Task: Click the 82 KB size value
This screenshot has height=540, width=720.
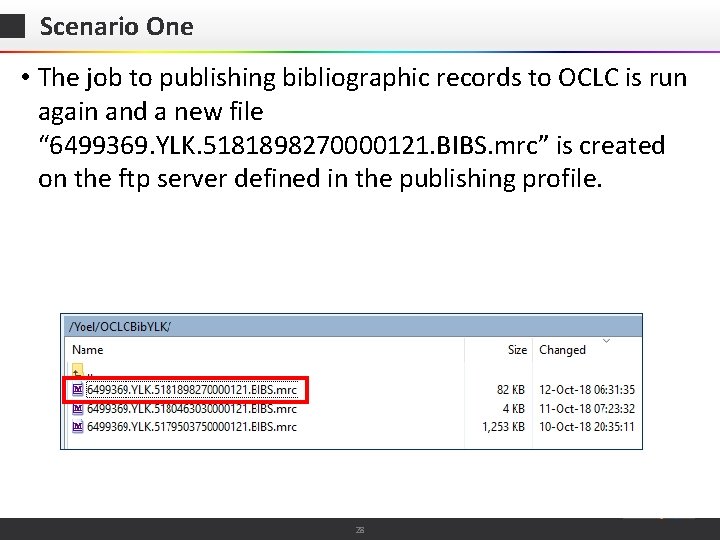Action: (x=511, y=390)
